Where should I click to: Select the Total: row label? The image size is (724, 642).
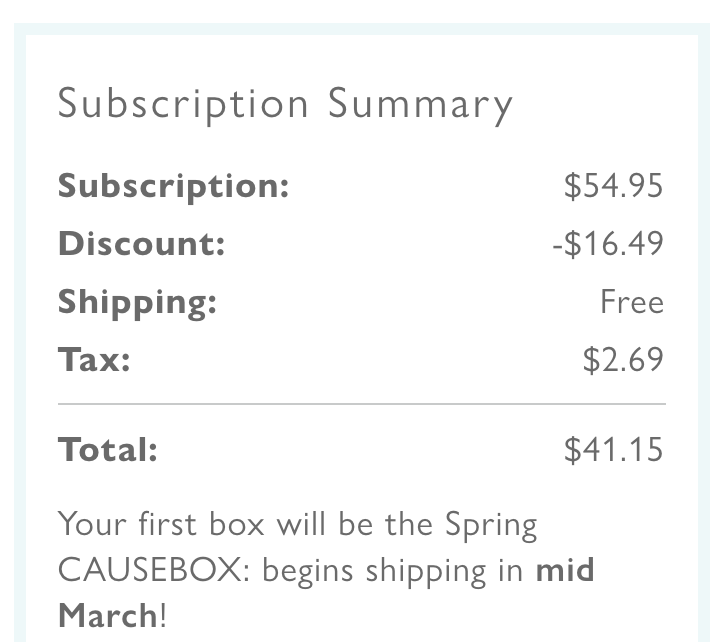pos(108,449)
